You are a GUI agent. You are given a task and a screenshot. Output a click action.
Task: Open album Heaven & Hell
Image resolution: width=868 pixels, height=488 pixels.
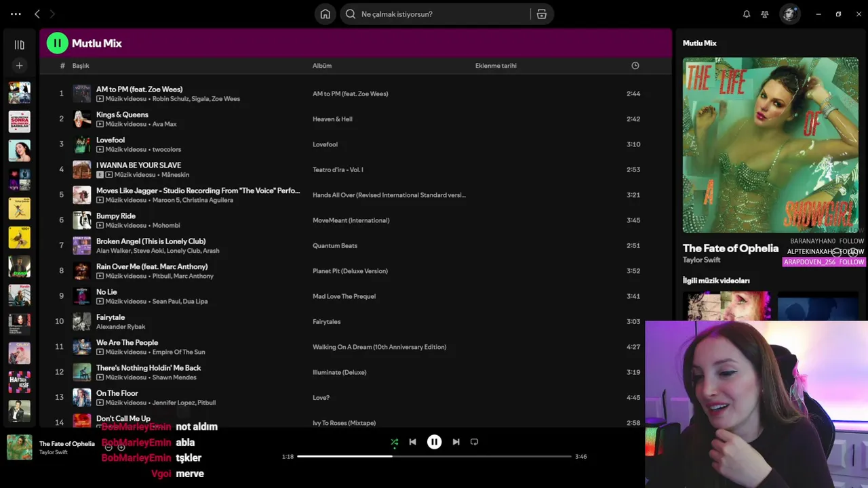point(332,119)
